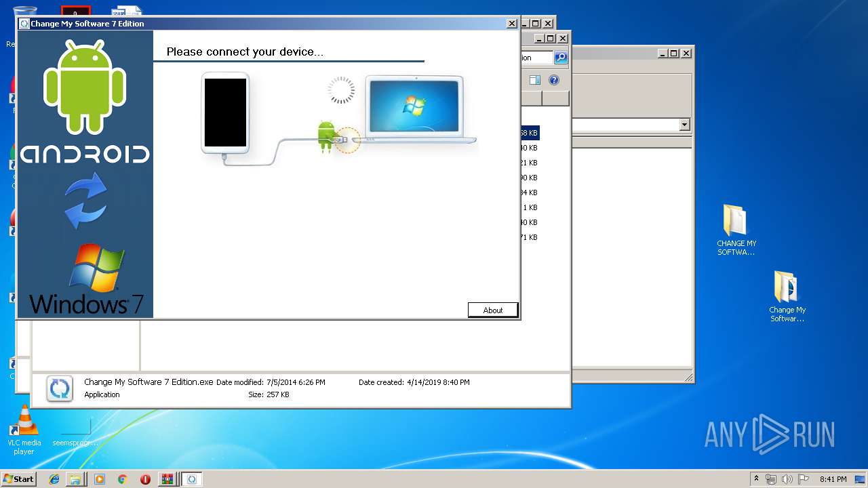Click the size cell showing 1 KB
Image resolution: width=868 pixels, height=488 pixels.
tap(530, 207)
